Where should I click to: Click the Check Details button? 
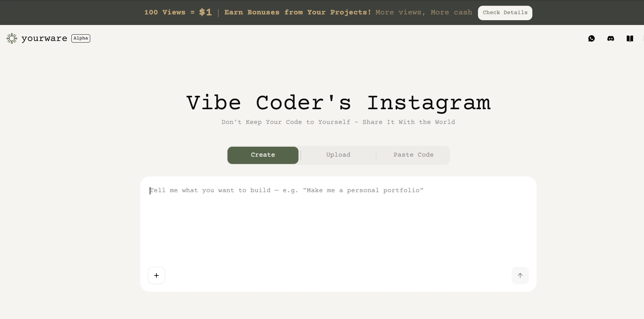(x=505, y=13)
